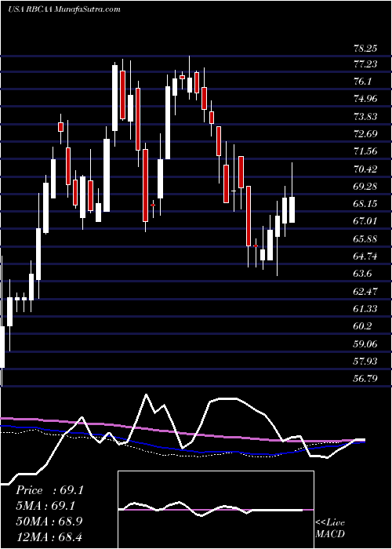Viewport: 392px width, 549px height.
Task: Click the 68.15 price axis label
Action: click(x=366, y=204)
